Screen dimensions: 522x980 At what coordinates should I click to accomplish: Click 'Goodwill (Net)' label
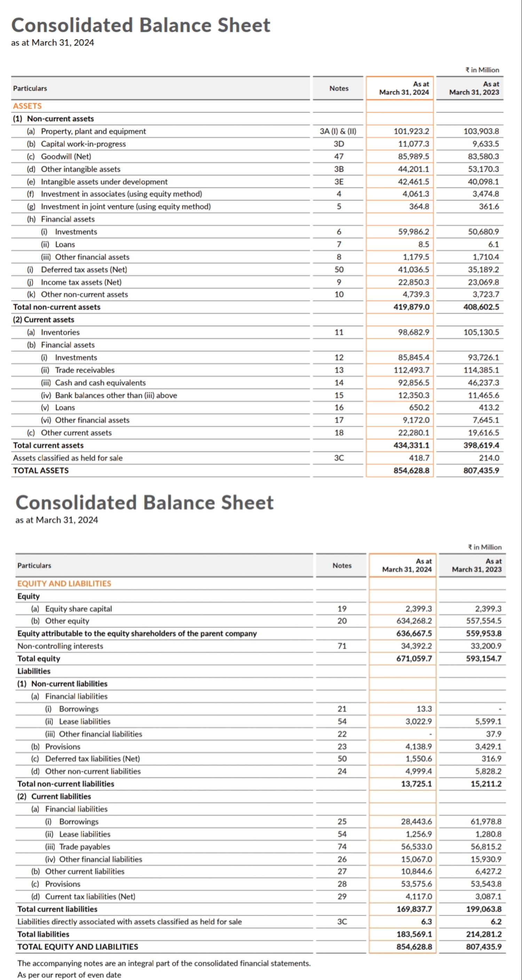66,156
